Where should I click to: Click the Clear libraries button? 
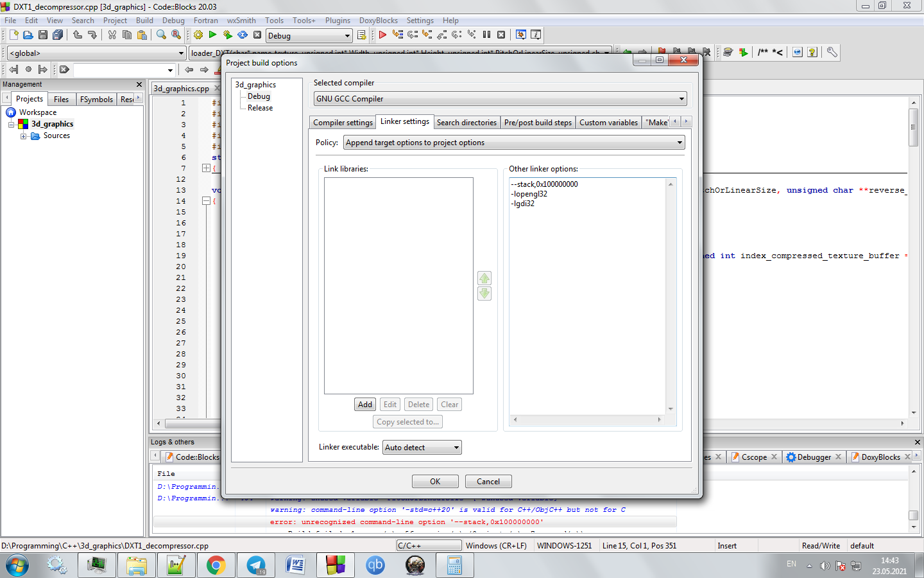click(450, 405)
